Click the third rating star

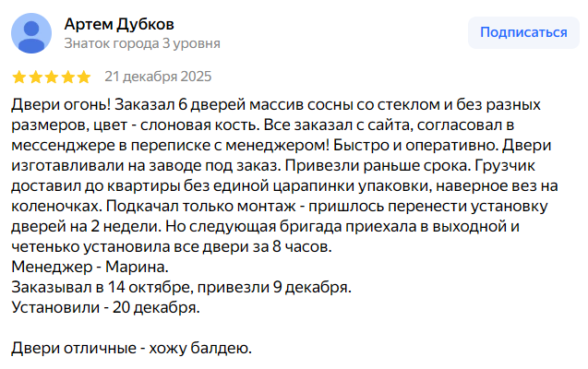[x=52, y=76]
